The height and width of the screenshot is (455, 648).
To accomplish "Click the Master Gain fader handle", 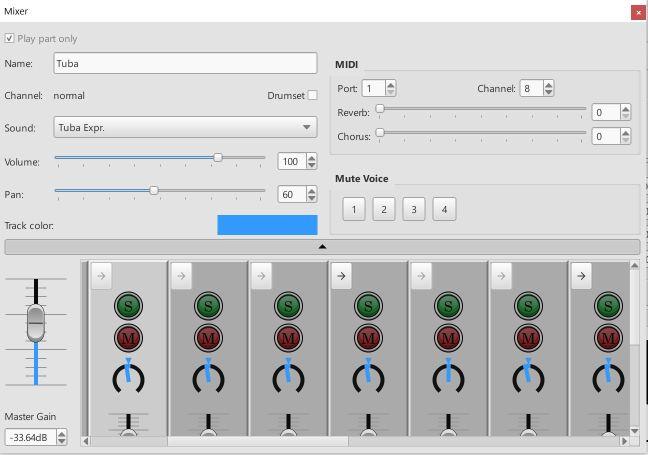I will click(x=36, y=323).
